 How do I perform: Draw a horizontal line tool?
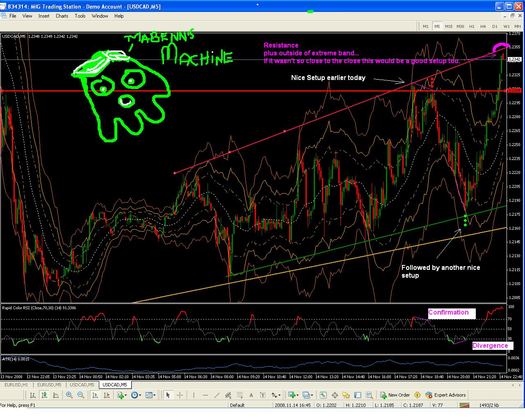point(205,395)
